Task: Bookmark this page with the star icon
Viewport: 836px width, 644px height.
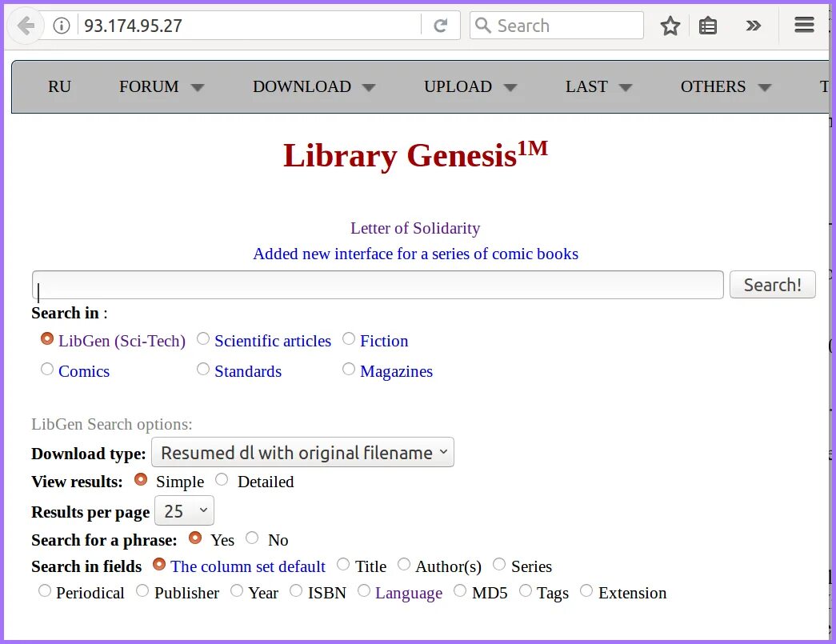Action: point(670,25)
